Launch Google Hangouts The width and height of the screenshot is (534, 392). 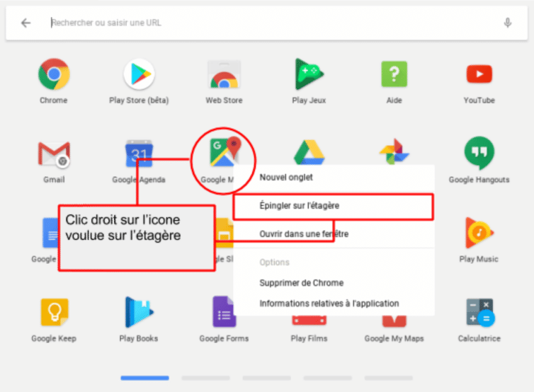[x=479, y=155]
